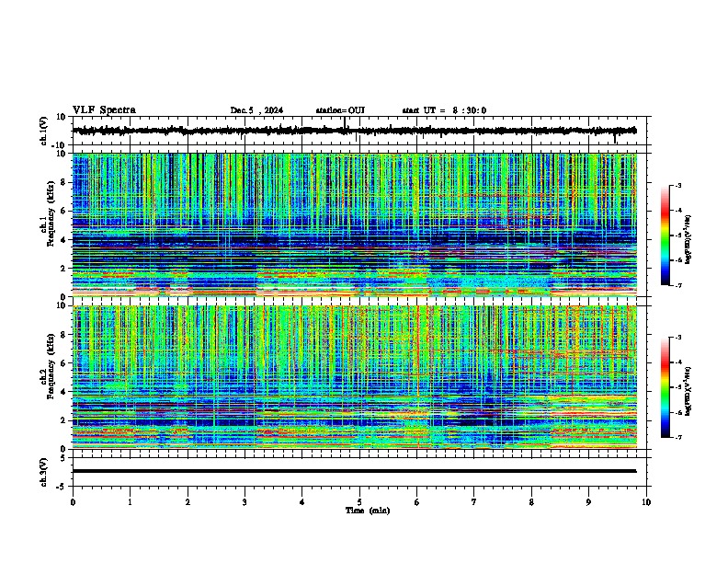This screenshot has height=563, width=728.
Task: Click the ch.2 spectrogram color bar
Action: [x=665, y=387]
